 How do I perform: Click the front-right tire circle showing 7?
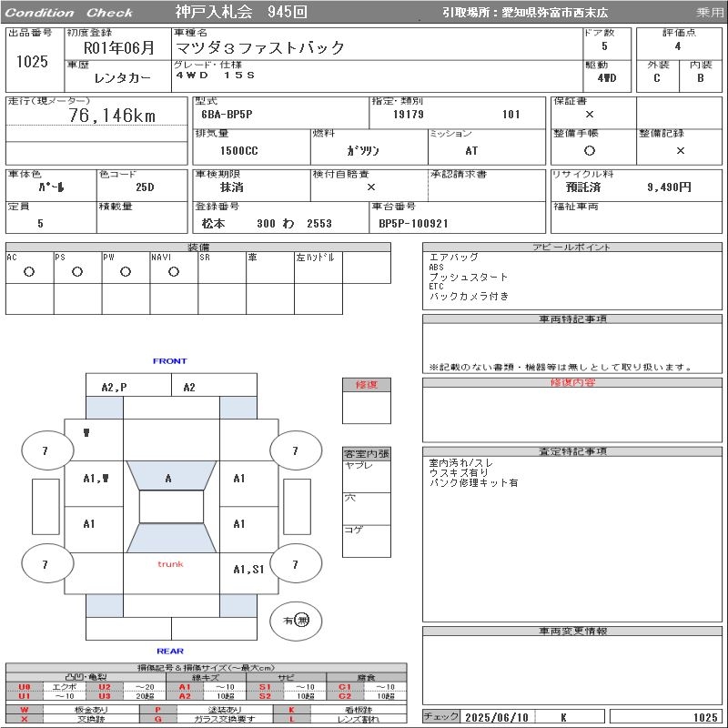click(296, 450)
